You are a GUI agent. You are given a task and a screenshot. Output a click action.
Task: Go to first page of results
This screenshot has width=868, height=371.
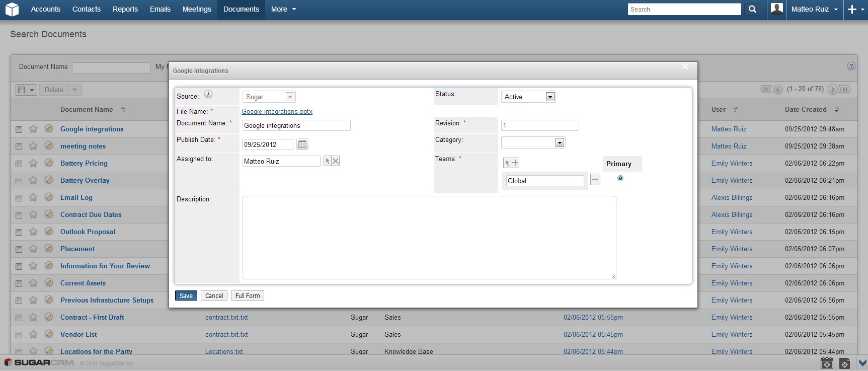pos(766,89)
